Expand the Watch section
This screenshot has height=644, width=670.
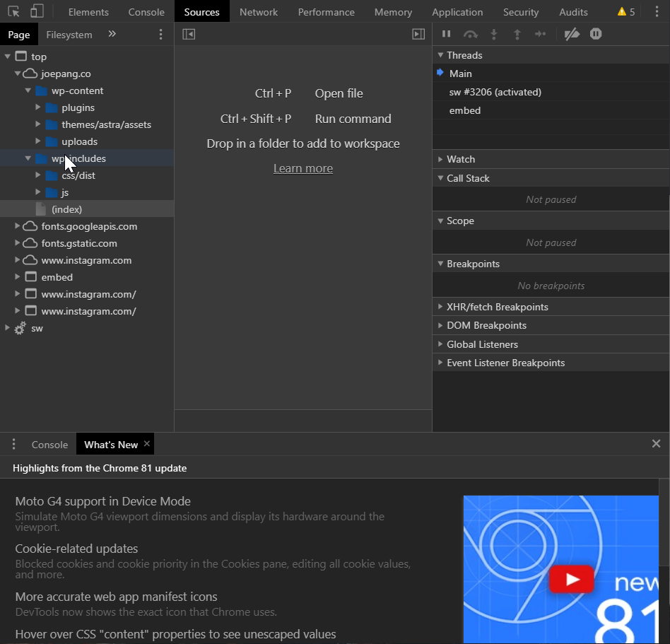[x=461, y=159]
